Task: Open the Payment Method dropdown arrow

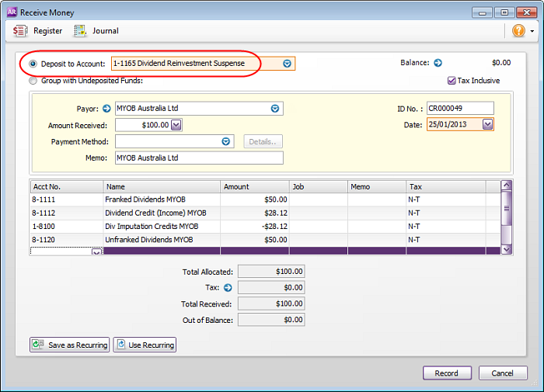Action: [226, 141]
